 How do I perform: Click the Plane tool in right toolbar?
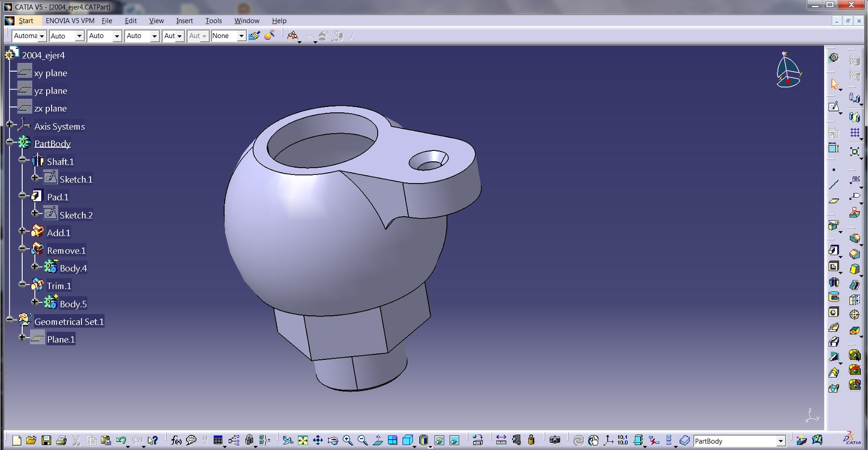[x=834, y=201]
